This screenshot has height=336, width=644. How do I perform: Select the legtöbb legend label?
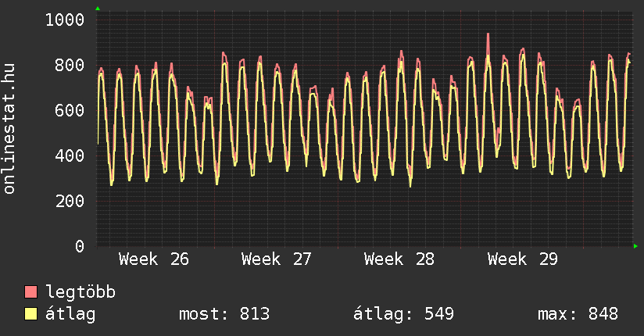[x=80, y=292]
